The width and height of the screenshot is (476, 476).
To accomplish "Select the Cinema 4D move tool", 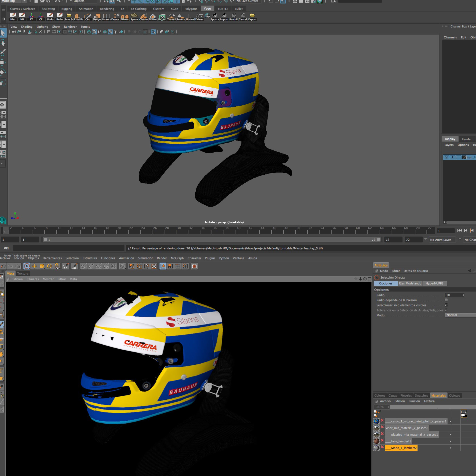I will pos(34,266).
